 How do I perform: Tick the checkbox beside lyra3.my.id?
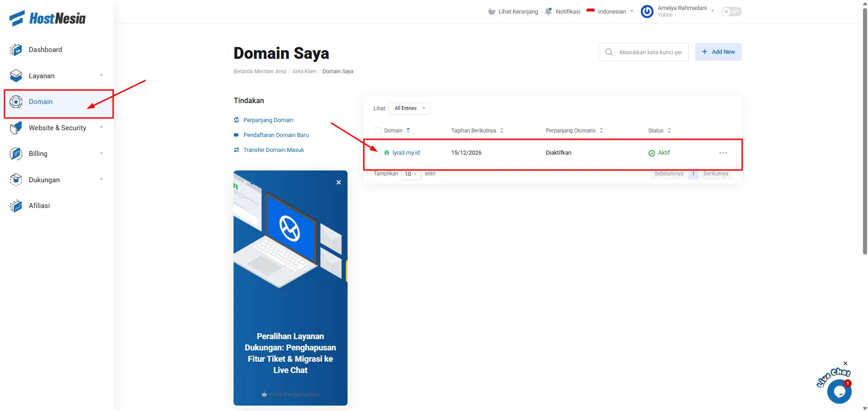tap(377, 153)
